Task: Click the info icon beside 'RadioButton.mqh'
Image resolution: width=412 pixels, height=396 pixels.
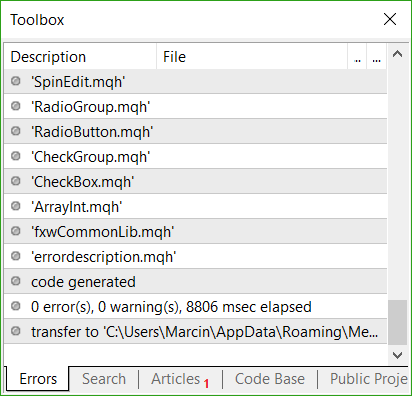Action: [16, 131]
